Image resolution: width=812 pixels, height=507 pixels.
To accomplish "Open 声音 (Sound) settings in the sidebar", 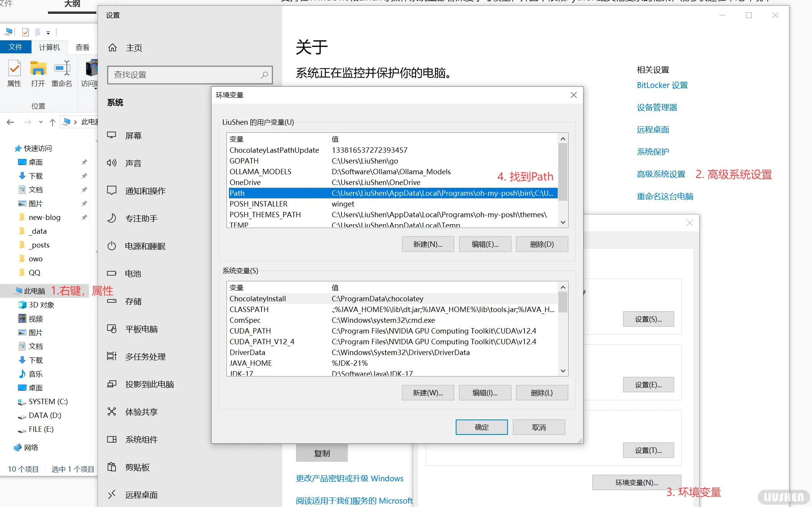I will point(134,163).
